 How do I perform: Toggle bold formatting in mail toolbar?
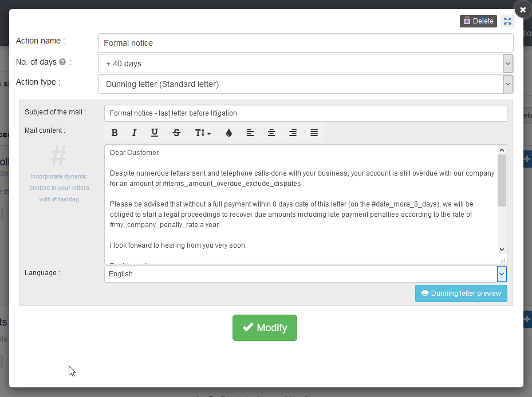(115, 133)
